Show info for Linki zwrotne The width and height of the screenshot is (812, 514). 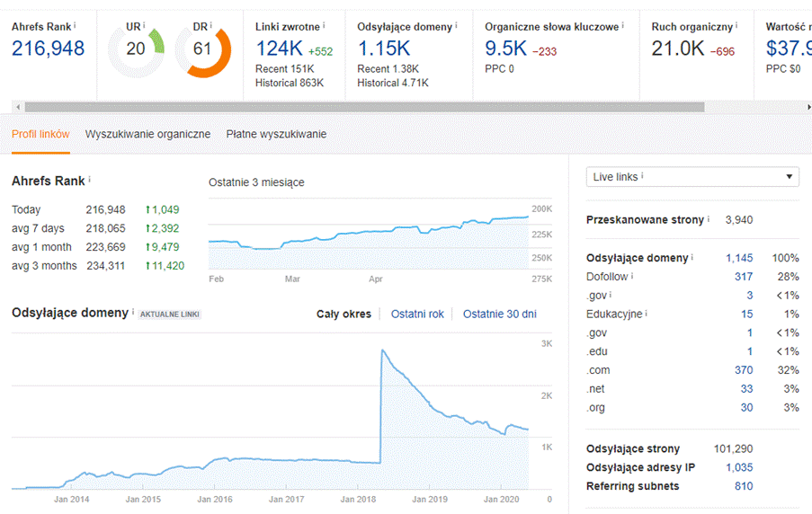point(324,25)
